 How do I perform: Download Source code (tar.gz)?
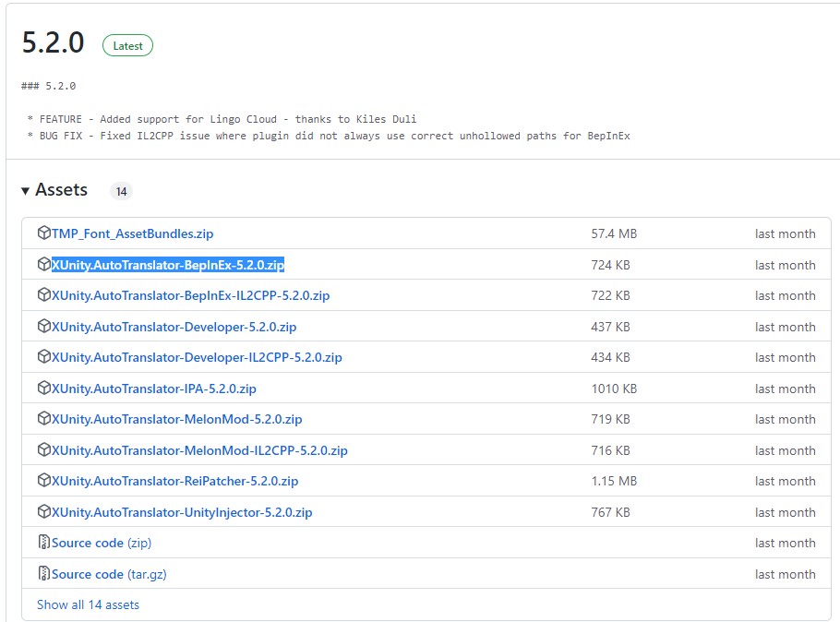point(109,574)
